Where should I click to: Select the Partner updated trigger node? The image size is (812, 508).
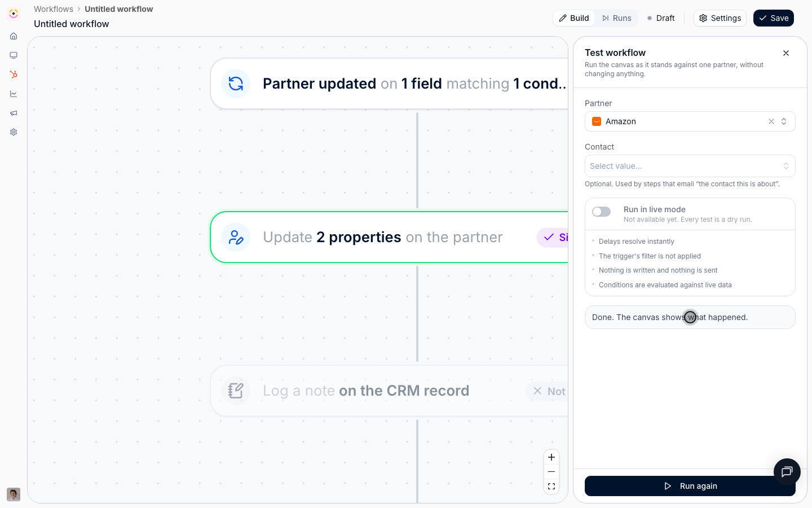tap(389, 84)
